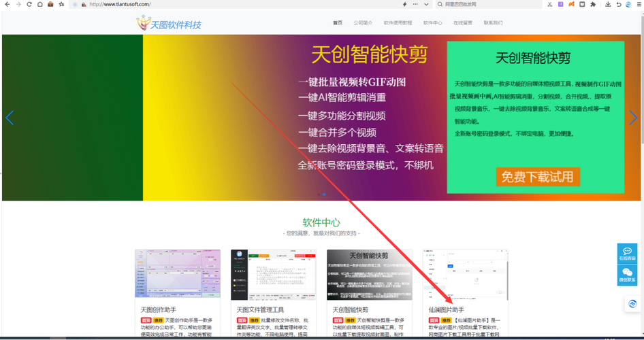
Task: Open the 软件中心 navigation item
Action: click(x=433, y=23)
